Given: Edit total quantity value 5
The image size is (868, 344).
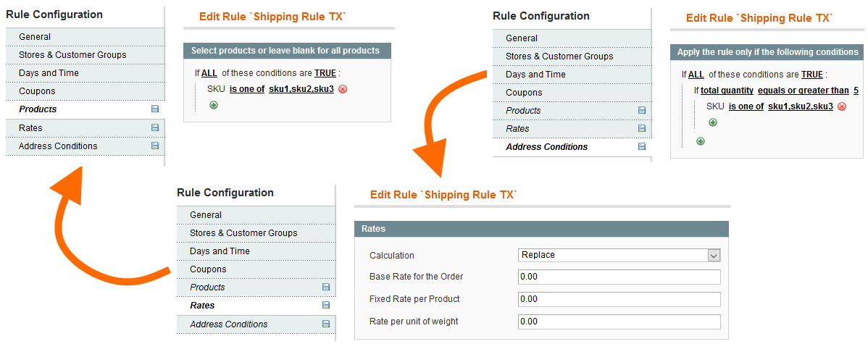Looking at the screenshot, I should tap(856, 91).
